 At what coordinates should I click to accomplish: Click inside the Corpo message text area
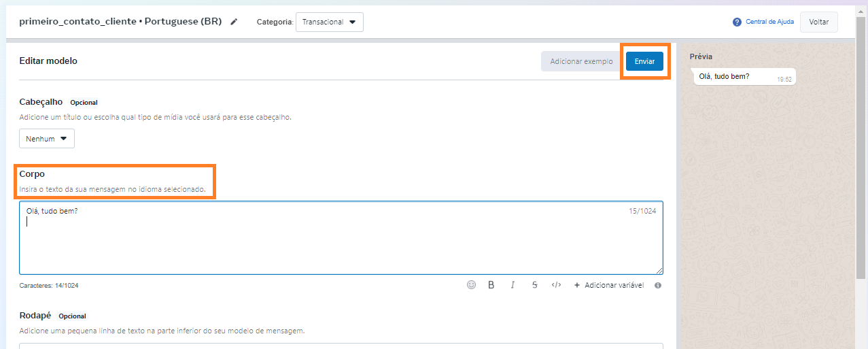tap(341, 237)
